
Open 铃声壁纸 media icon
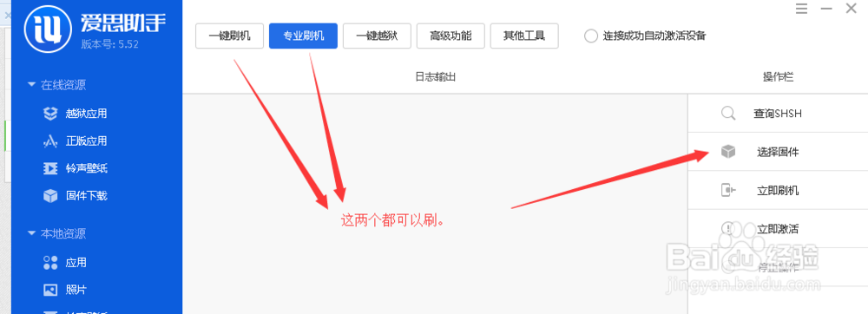pyautogui.click(x=50, y=168)
